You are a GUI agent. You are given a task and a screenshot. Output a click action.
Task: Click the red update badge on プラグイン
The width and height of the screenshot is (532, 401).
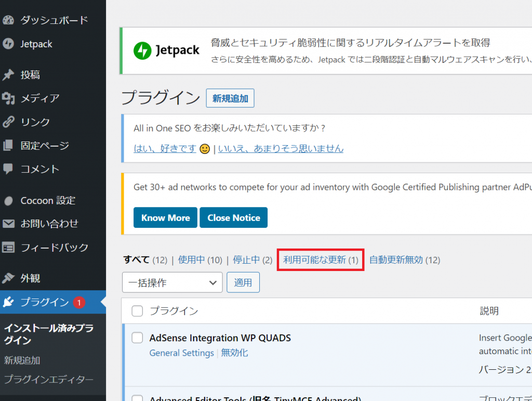[x=79, y=302]
